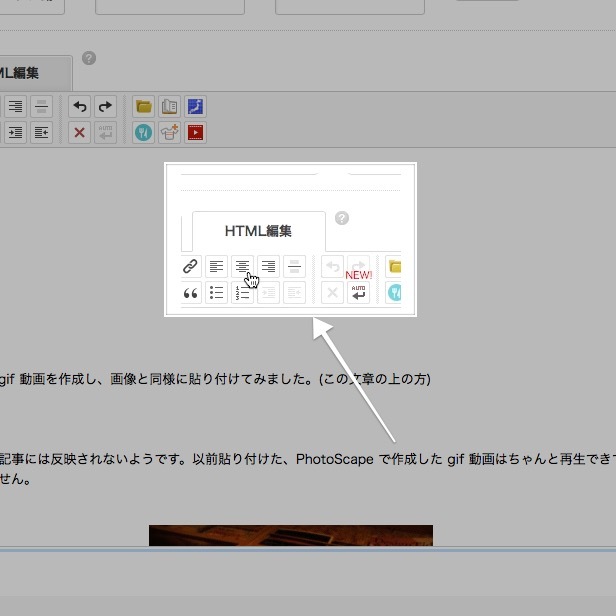
Task: Click the sentence starting with gif 動画を作成し
Action: pyautogui.click(x=215, y=379)
